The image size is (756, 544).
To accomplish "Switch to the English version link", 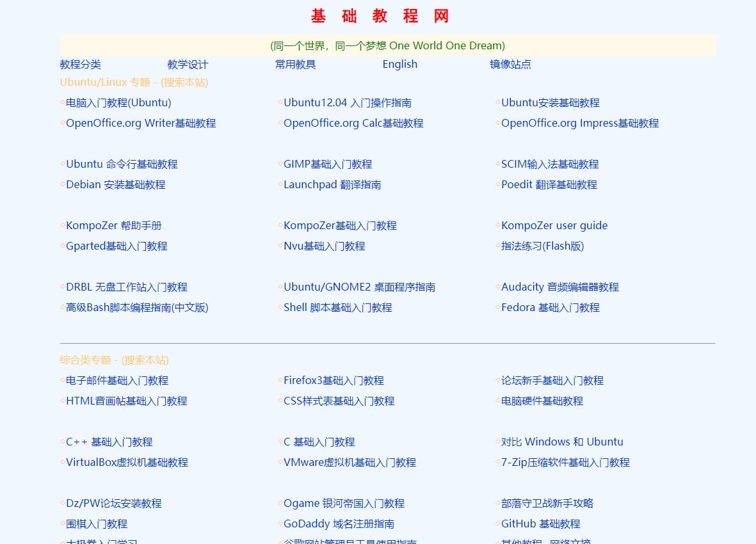I will coord(399,64).
